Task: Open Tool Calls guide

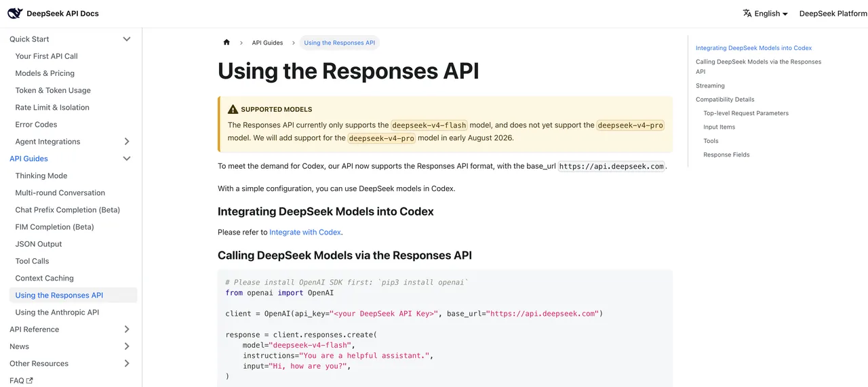Action: (x=33, y=261)
